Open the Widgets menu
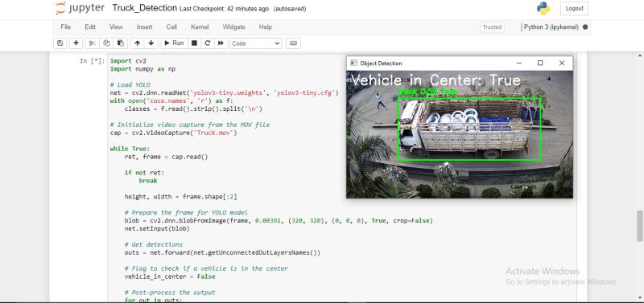Image resolution: width=644 pixels, height=303 pixels. tap(233, 27)
